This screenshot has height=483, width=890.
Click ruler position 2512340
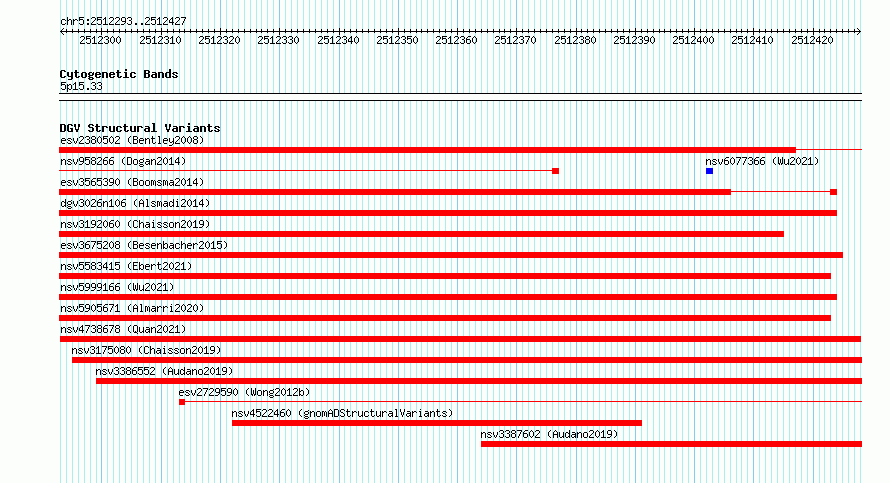pyautogui.click(x=338, y=40)
